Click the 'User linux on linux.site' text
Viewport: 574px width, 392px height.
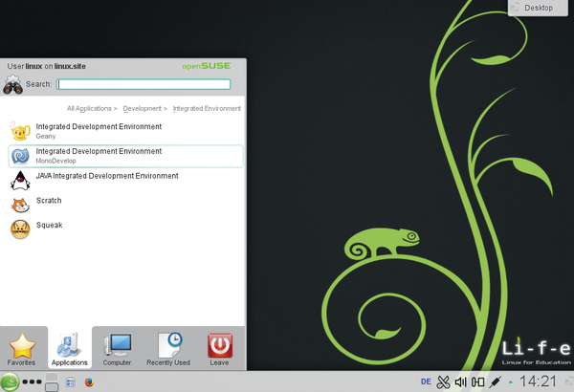47,66
